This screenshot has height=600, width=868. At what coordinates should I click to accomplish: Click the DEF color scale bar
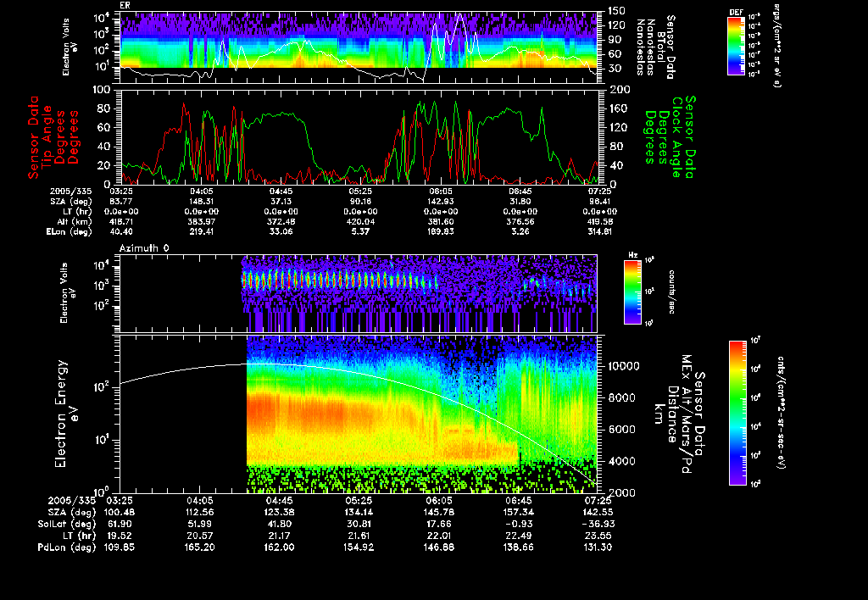[736, 46]
